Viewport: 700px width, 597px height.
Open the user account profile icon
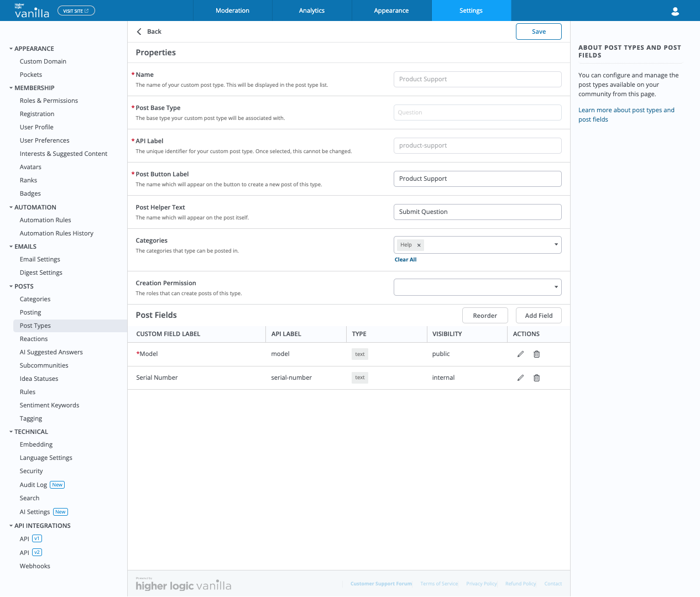[x=675, y=11]
